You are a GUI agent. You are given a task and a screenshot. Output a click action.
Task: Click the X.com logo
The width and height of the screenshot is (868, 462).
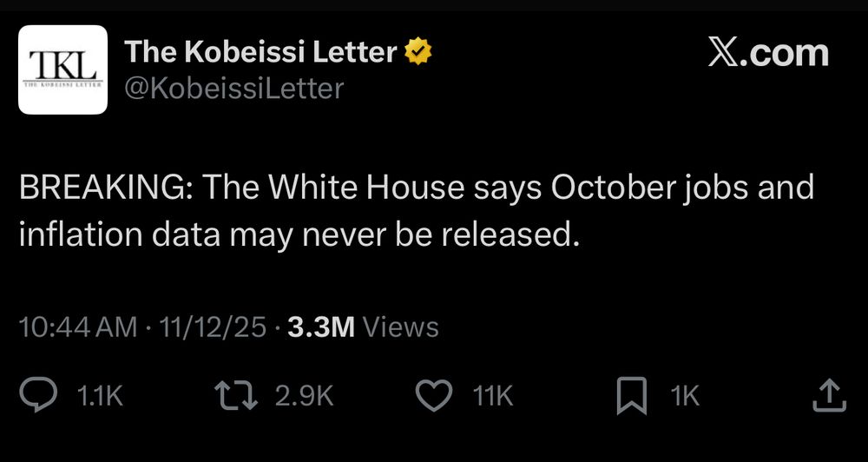(x=767, y=53)
